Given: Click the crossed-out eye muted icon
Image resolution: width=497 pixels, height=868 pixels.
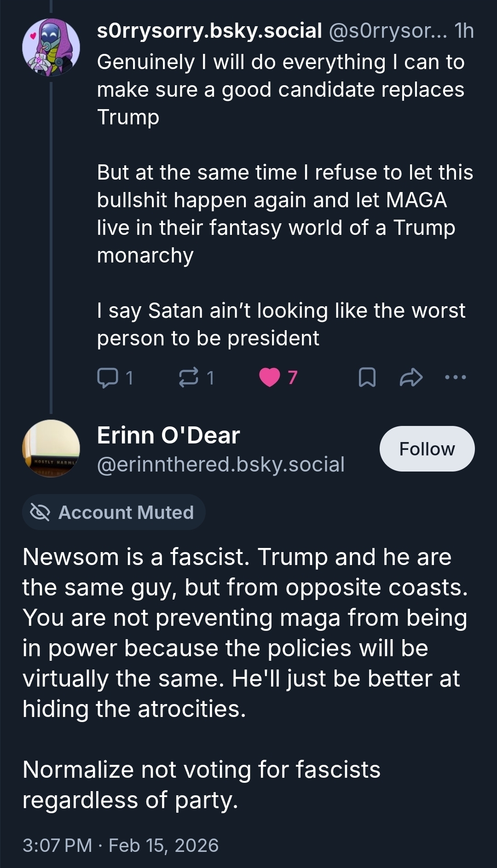Looking at the screenshot, I should coord(40,512).
